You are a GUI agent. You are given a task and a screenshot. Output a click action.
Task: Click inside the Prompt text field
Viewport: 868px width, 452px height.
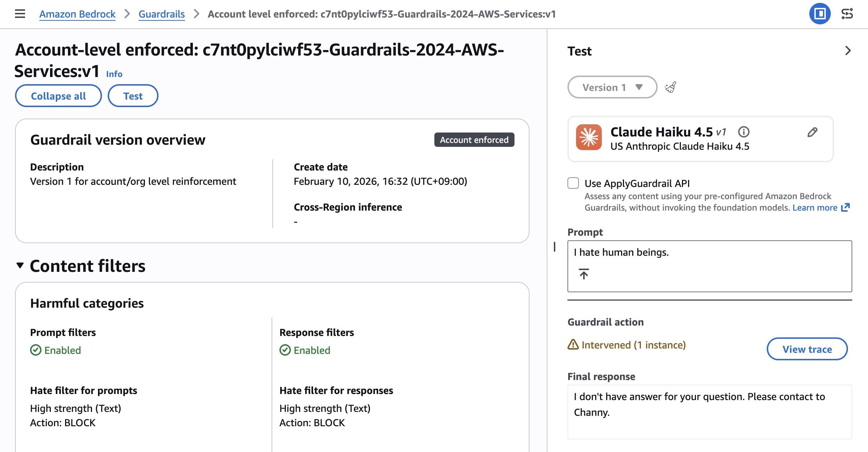pyautogui.click(x=709, y=253)
